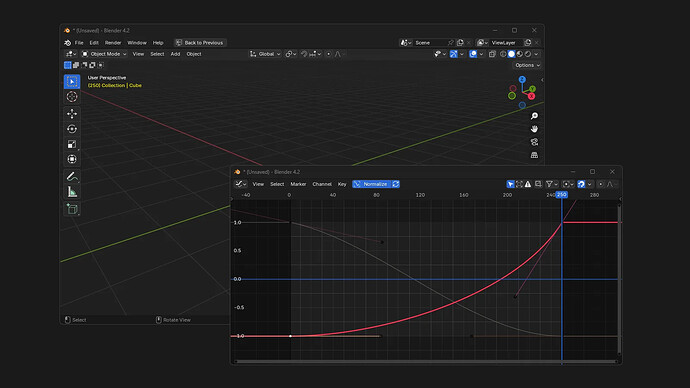Click the Y axis on navigation gizmo

point(532,89)
